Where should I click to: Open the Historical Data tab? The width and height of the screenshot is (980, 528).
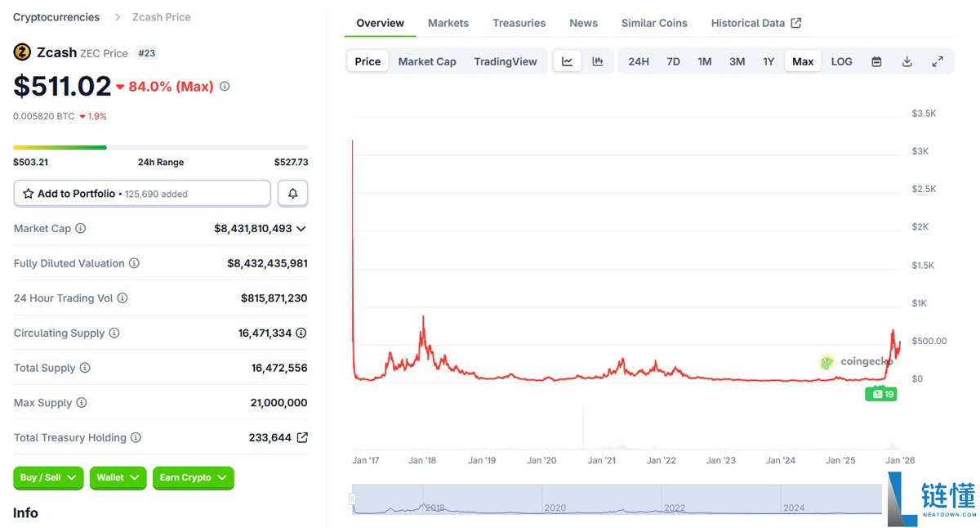pos(756,23)
